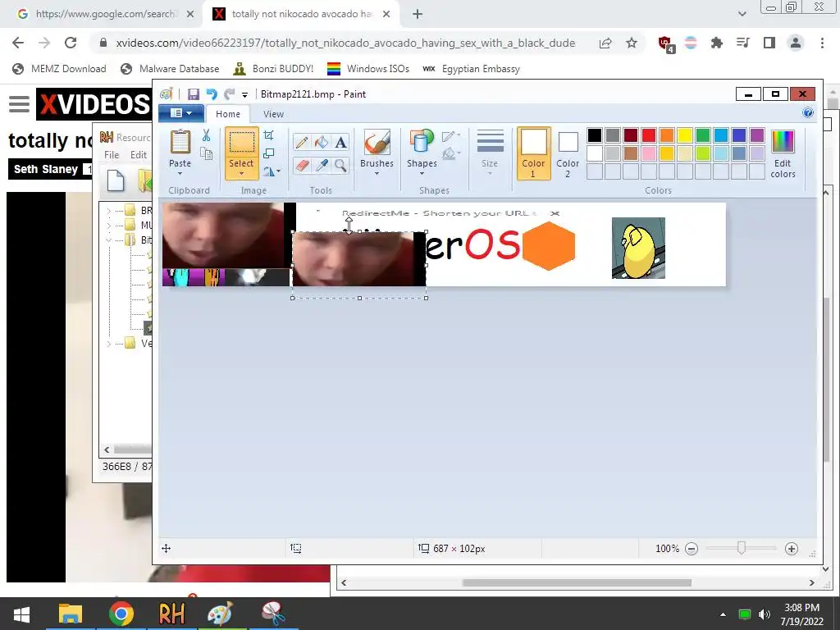Click the Brushes tool icon
This screenshot has height=630, width=840.
(377, 143)
